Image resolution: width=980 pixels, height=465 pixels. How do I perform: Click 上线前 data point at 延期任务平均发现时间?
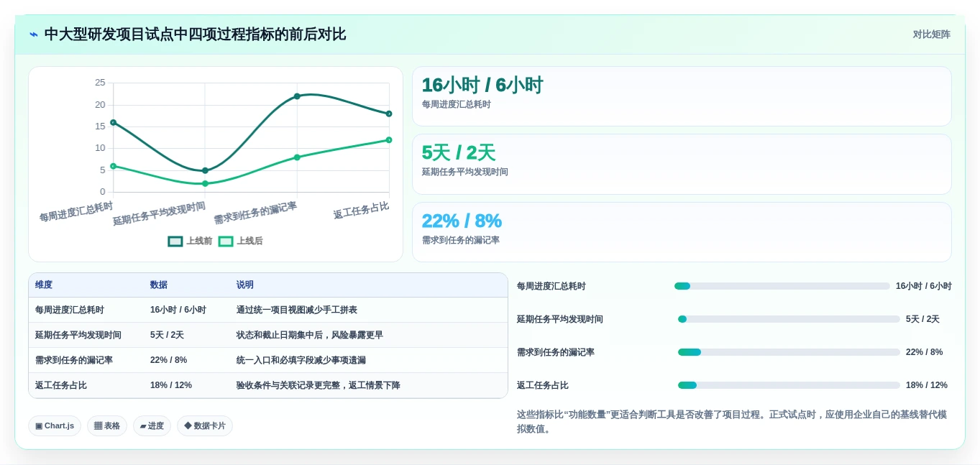click(x=205, y=170)
